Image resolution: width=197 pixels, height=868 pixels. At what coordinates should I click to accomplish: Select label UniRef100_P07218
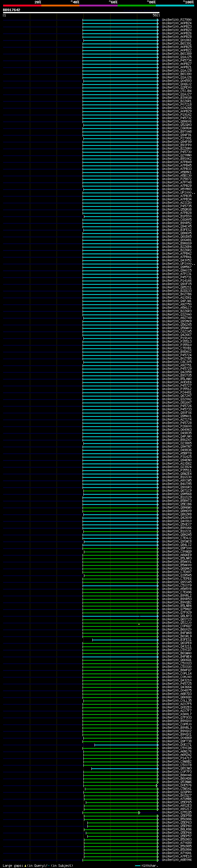point(177,104)
